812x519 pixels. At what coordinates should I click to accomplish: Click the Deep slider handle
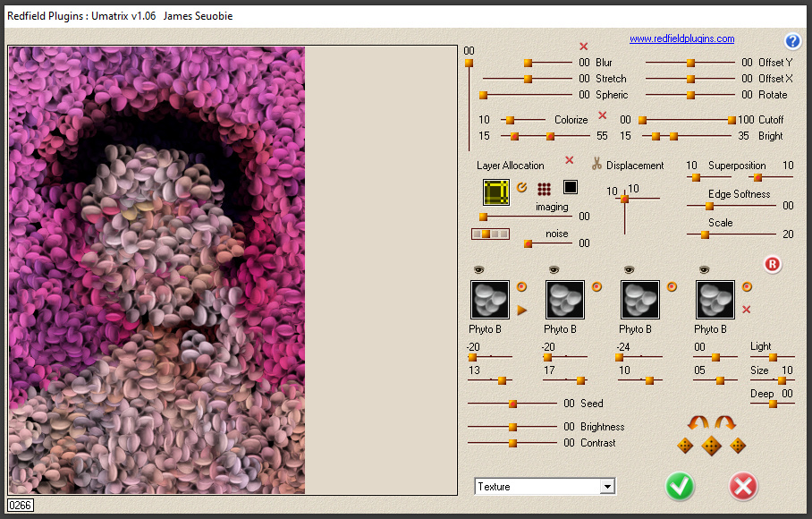click(773, 404)
